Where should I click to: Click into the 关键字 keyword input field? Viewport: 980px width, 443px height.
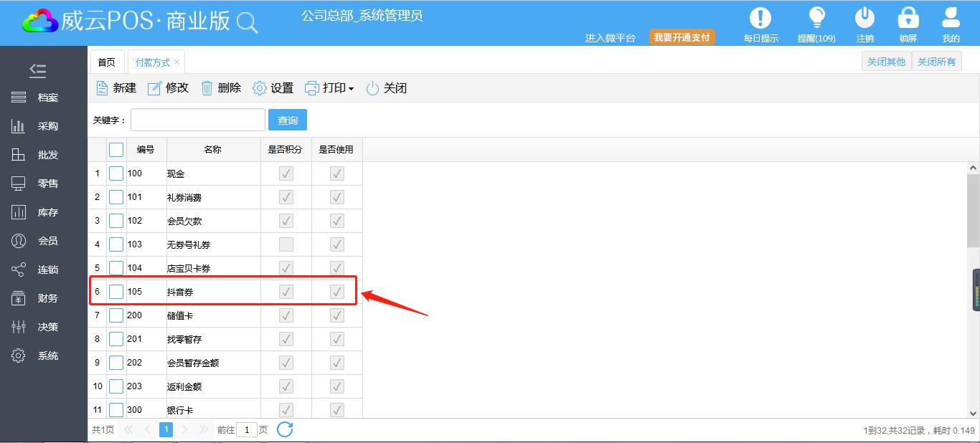198,120
